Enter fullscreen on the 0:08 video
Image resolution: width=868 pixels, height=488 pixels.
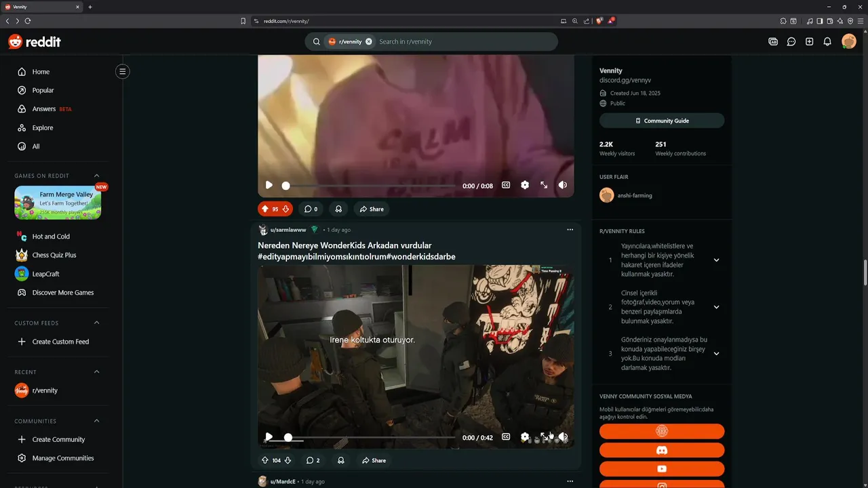544,185
